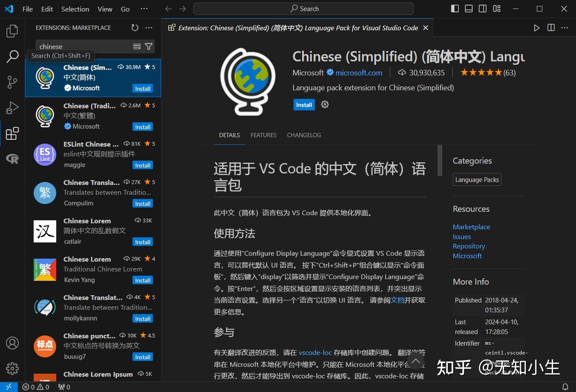Open Extensions view More Actions menu
The width and height of the screenshot is (576, 392).
click(149, 27)
